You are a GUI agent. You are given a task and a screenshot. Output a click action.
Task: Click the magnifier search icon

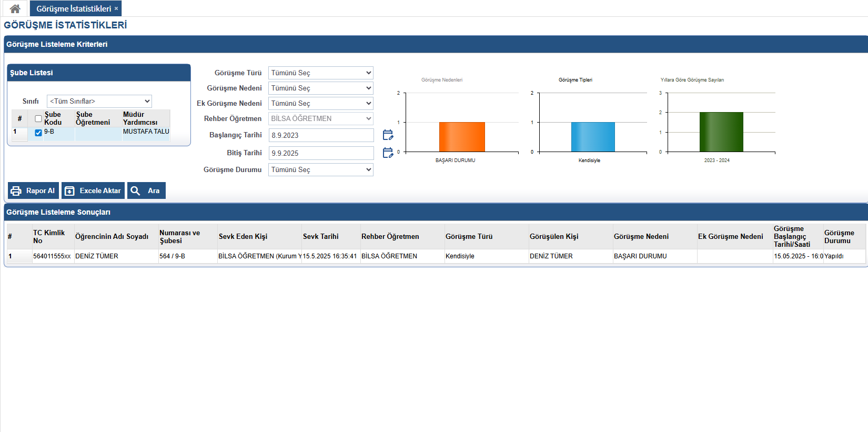[135, 191]
